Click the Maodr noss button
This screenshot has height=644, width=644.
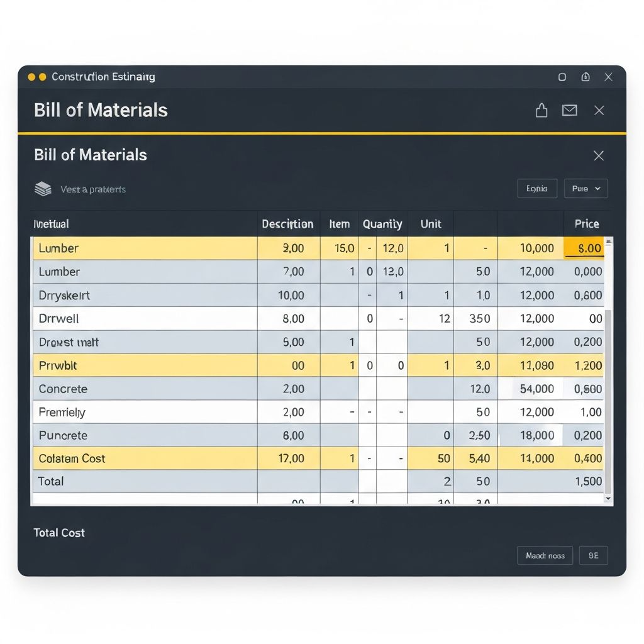(545, 555)
